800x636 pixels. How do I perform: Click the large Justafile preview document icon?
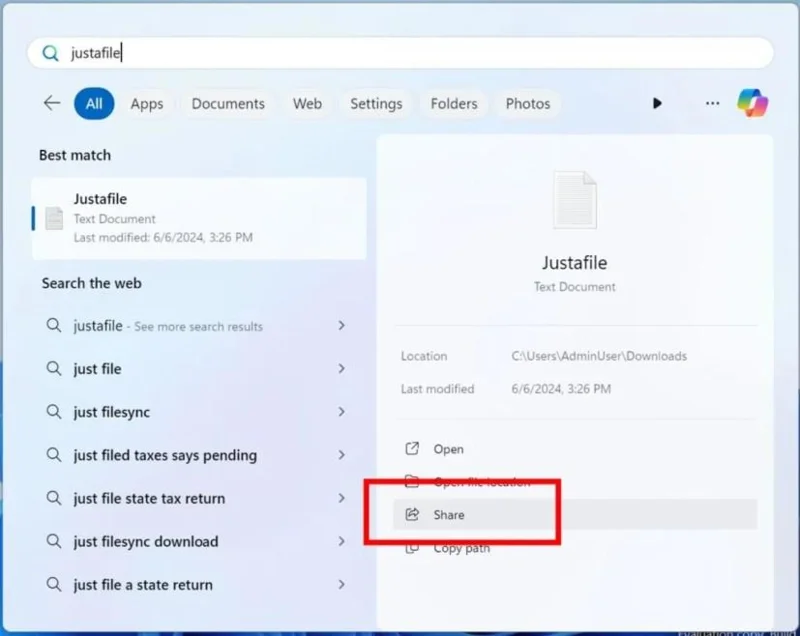coord(575,200)
